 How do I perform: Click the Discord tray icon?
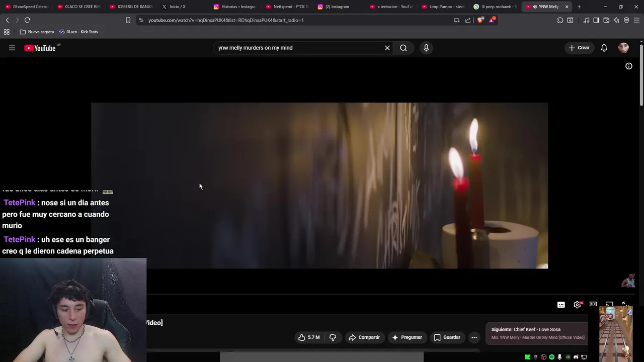[x=576, y=357]
